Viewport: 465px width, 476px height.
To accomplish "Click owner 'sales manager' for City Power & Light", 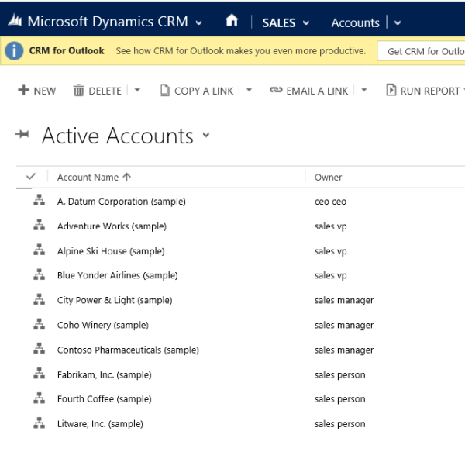I will [344, 301].
